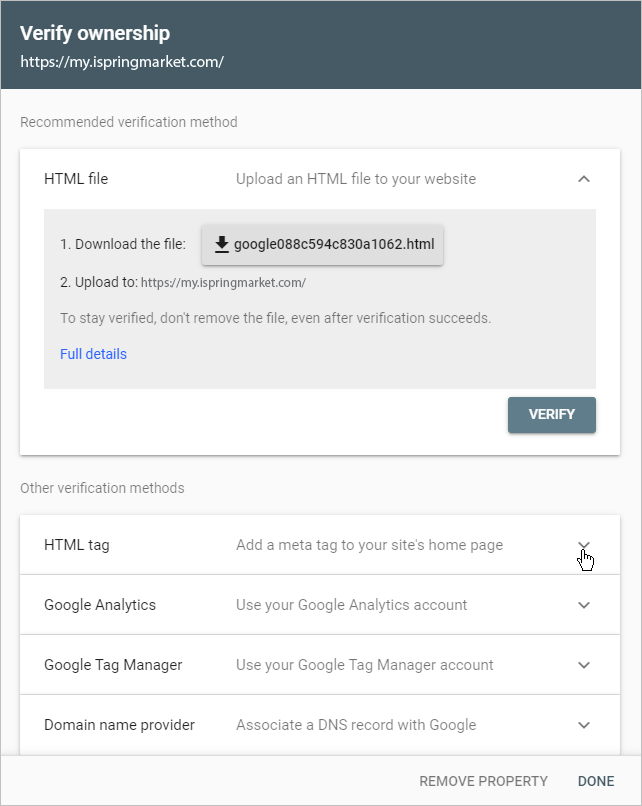Screen dimensions: 642x806
Task: Expand the HTML tag chevron
Action: 583,545
